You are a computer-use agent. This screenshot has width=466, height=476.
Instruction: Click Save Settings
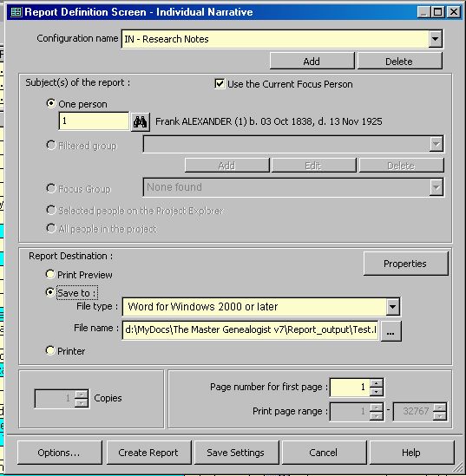236,453
